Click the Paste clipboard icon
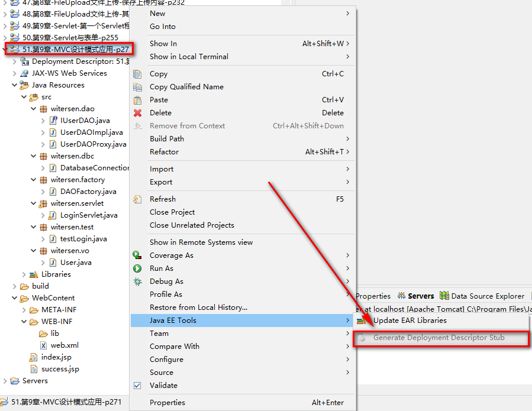Viewport: 532px width, 411px height. (137, 100)
